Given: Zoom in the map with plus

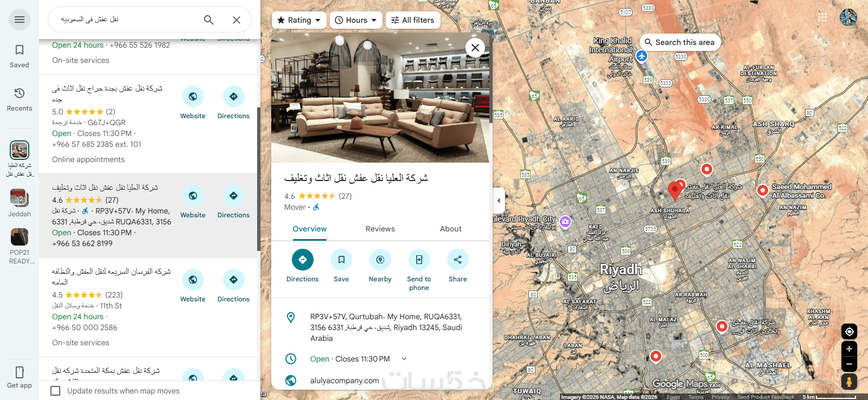Looking at the screenshot, I should [x=849, y=349].
